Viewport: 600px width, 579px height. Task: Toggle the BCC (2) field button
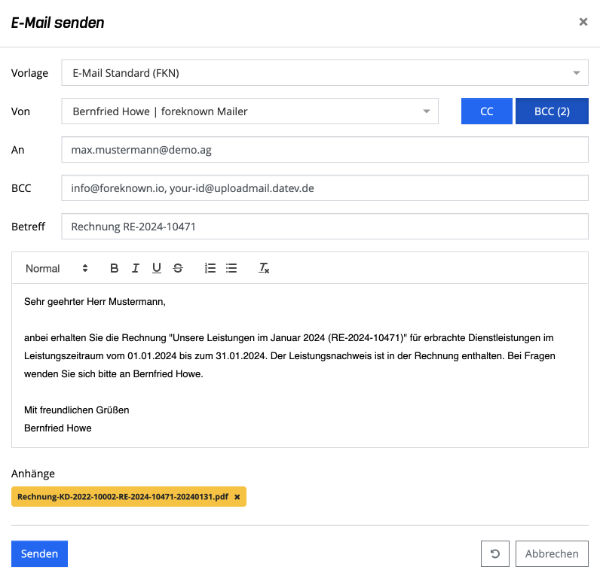point(552,111)
